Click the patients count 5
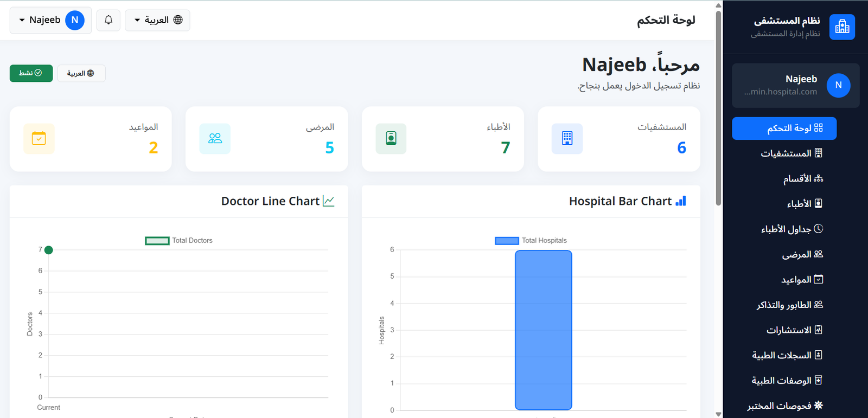This screenshot has width=868, height=418. pyautogui.click(x=329, y=147)
